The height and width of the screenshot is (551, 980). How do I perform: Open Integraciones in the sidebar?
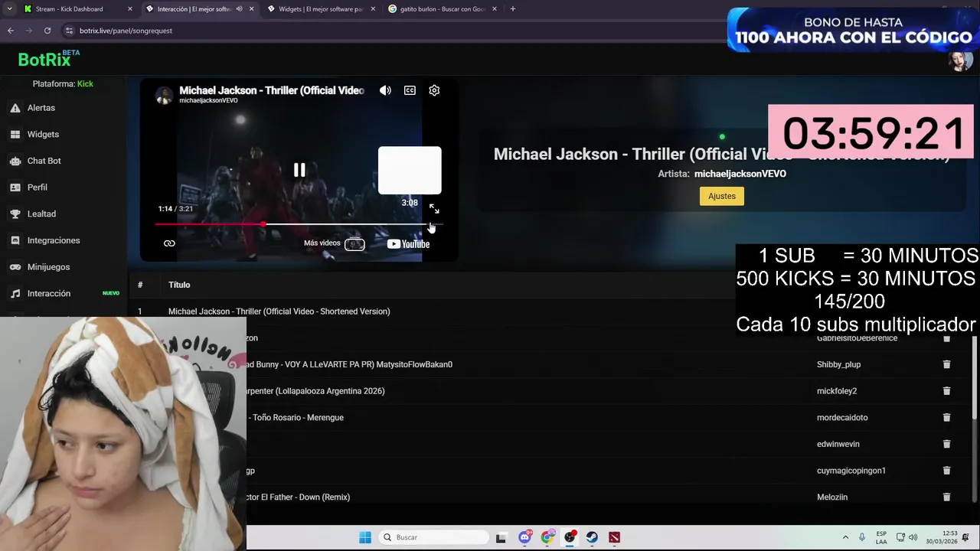point(53,240)
